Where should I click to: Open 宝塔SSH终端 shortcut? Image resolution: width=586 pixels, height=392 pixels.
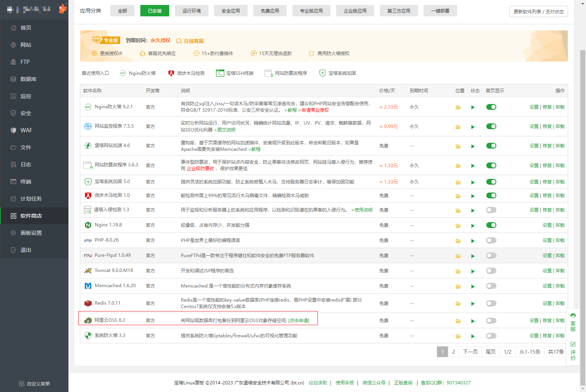(220, 73)
